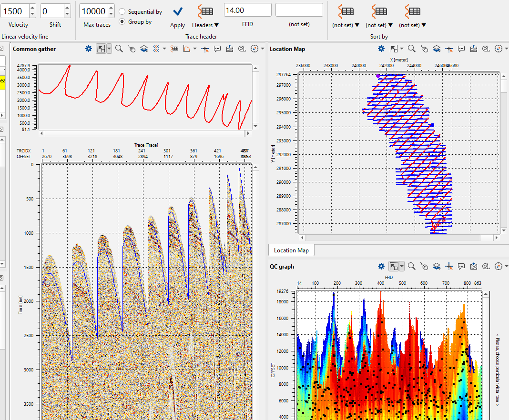Click export image icon in Location Map toolbar
This screenshot has height=420, width=509.
coord(474,49)
